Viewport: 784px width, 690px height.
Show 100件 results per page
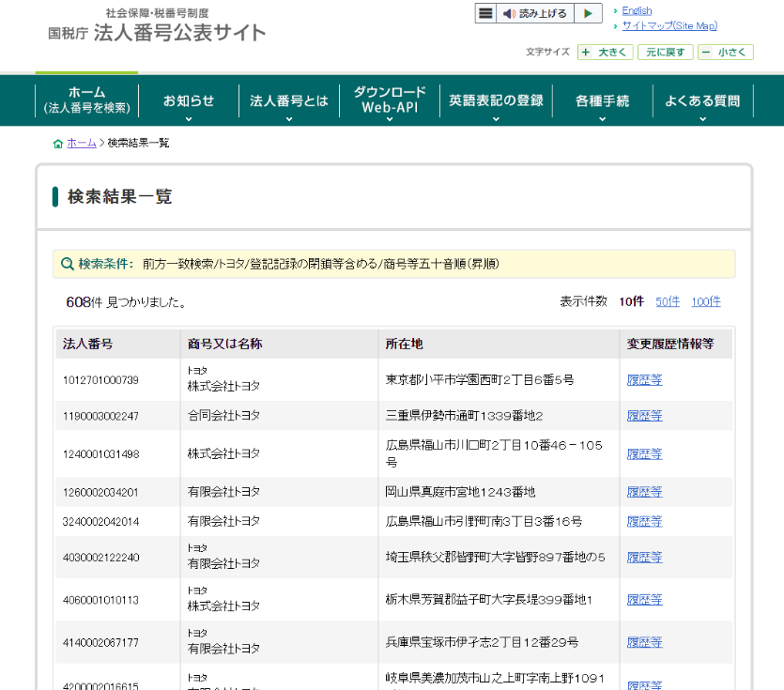click(706, 301)
